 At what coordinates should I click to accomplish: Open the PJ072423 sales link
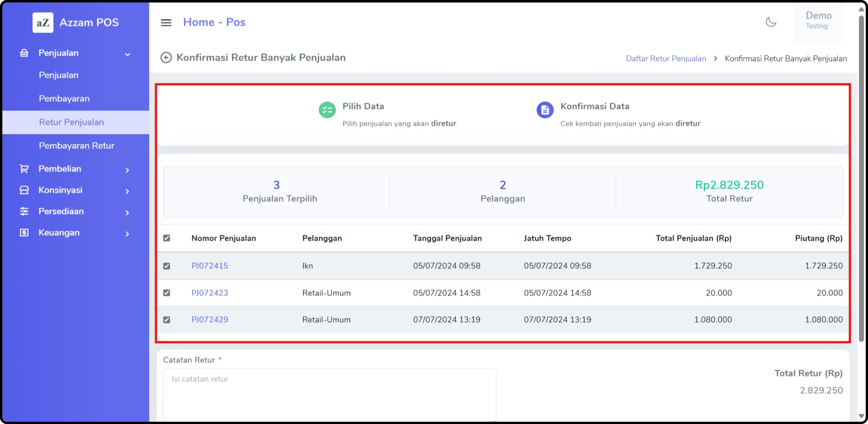(210, 293)
